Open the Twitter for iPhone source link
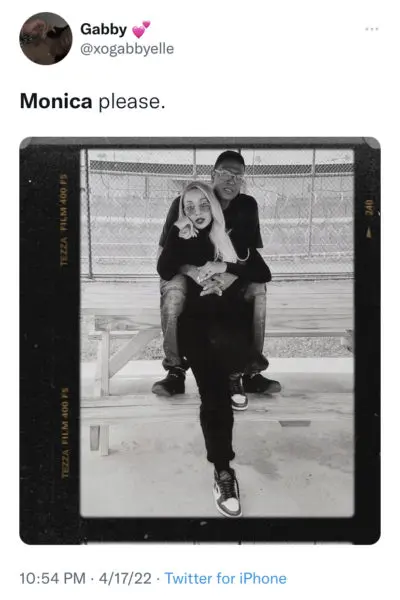 tap(225, 578)
